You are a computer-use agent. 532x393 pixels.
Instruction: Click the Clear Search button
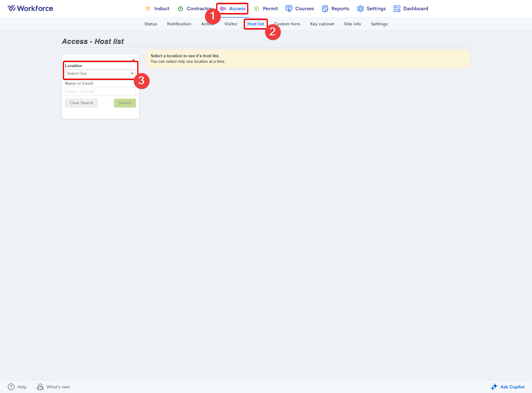(81, 103)
